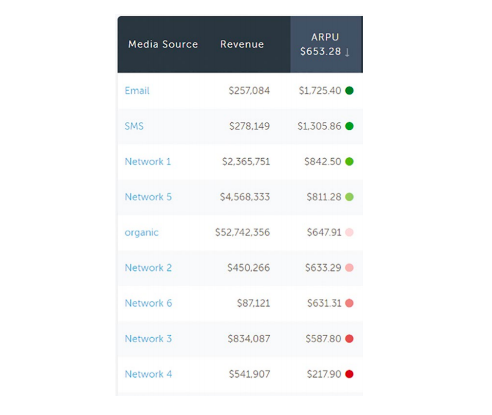
Task: Open the SMS media source link
Action: (134, 126)
